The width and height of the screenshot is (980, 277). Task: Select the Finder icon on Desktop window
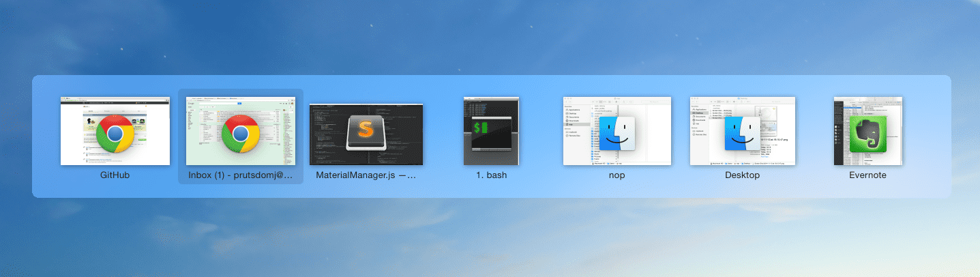coord(742,133)
